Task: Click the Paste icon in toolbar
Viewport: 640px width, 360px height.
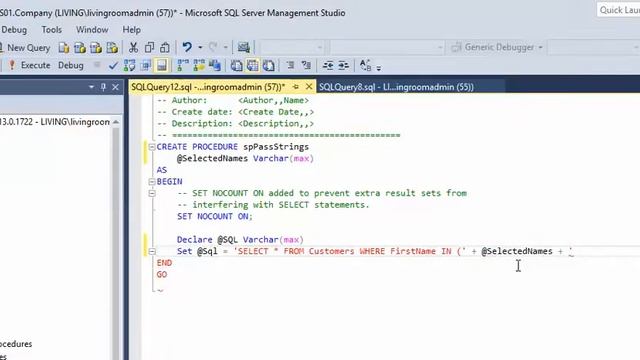Action: (164, 48)
